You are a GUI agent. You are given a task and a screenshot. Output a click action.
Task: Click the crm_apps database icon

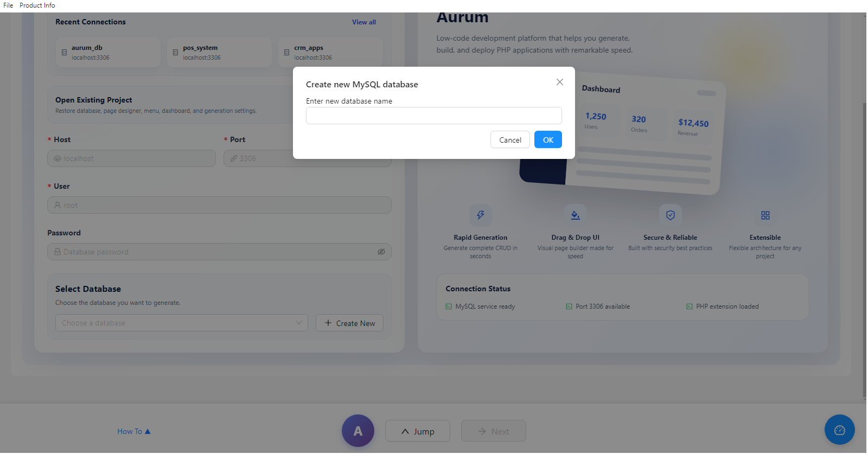point(286,53)
